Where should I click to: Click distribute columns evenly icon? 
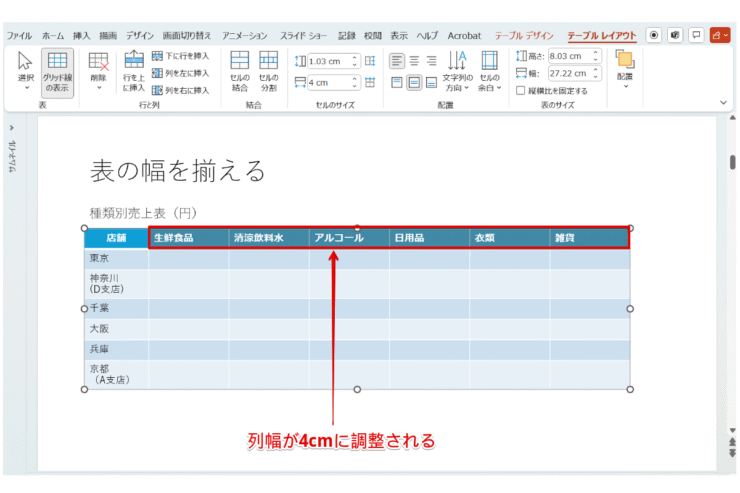(x=370, y=82)
